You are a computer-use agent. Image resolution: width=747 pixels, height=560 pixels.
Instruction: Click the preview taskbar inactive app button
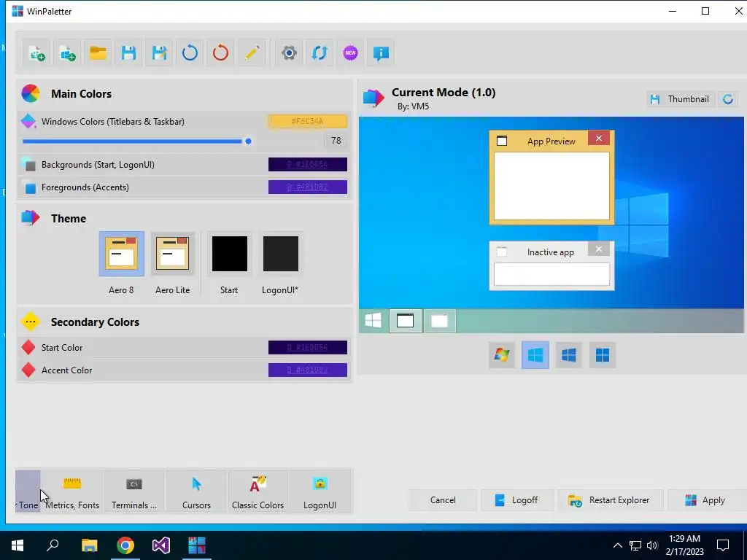(439, 321)
